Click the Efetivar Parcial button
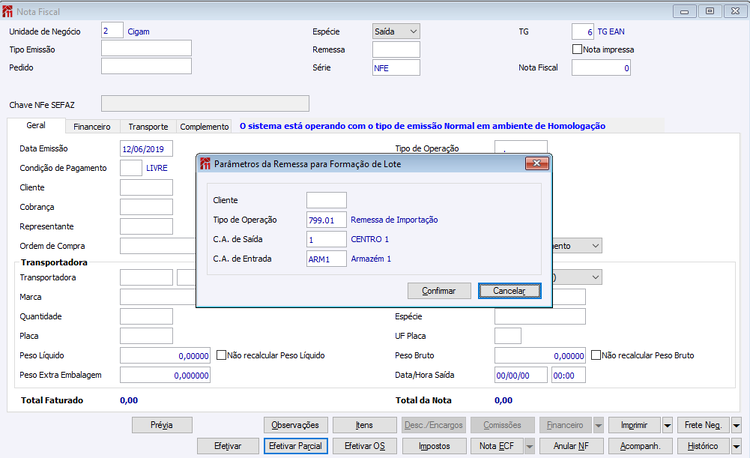 pos(296,446)
